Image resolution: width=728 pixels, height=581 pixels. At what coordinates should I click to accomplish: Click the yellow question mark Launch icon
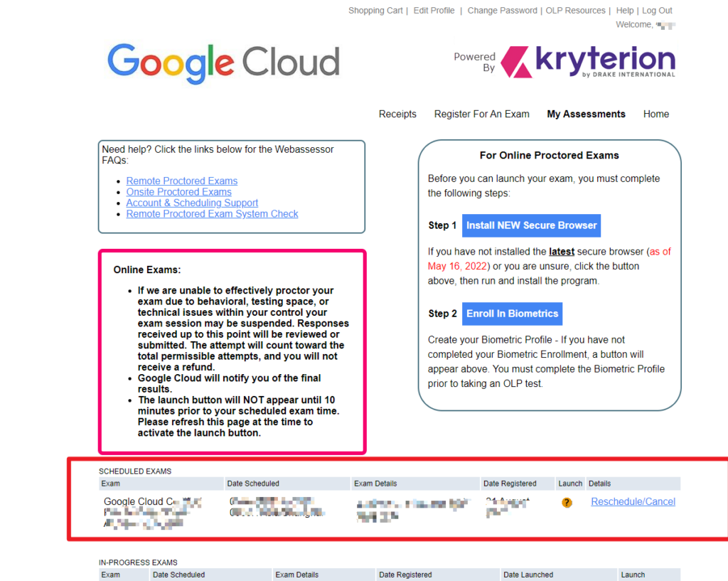pyautogui.click(x=567, y=503)
